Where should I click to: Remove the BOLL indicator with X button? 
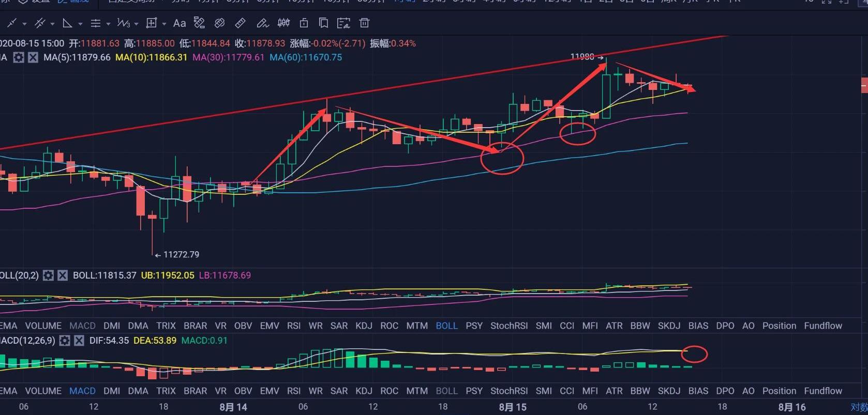pyautogui.click(x=63, y=275)
